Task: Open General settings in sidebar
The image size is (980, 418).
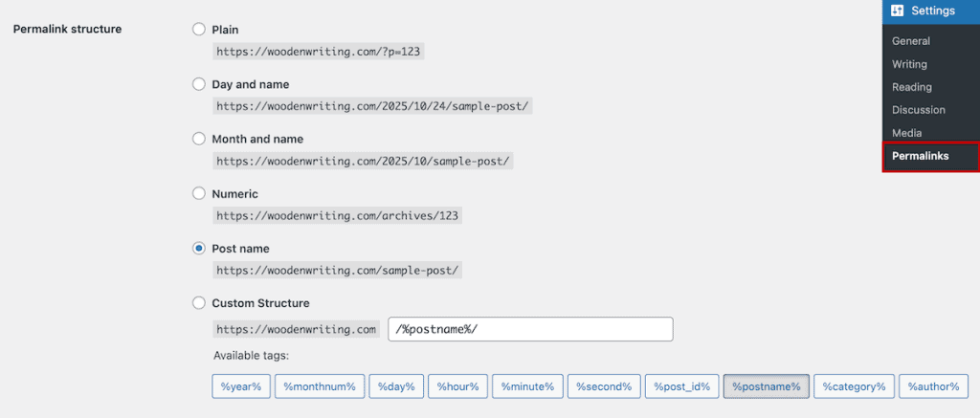Action: click(911, 41)
